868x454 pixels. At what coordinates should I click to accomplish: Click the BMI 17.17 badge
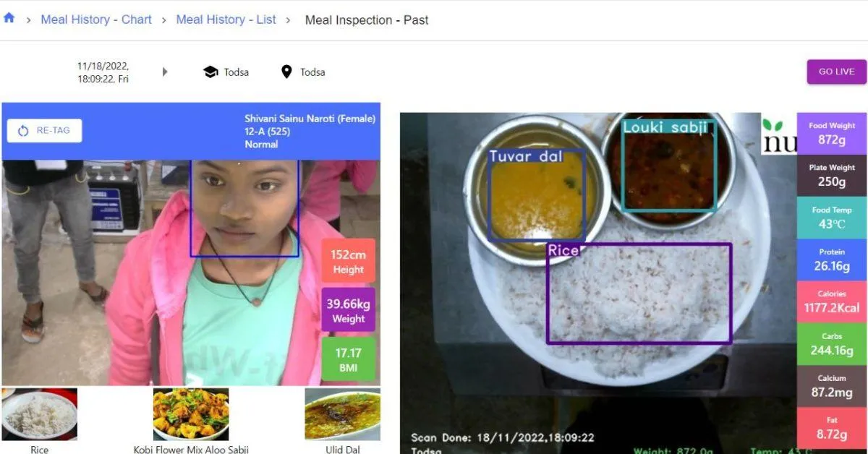(x=348, y=359)
